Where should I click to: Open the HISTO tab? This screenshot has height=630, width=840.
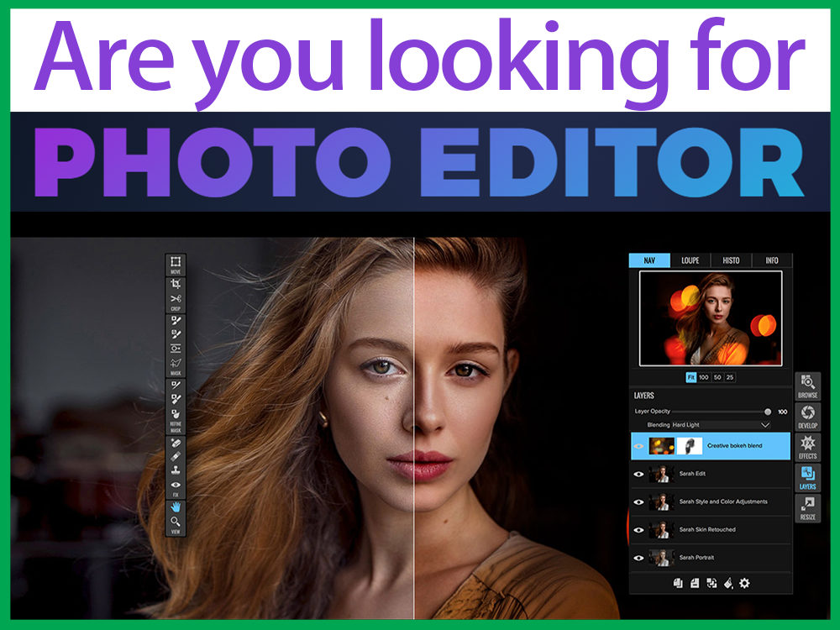coord(732,261)
